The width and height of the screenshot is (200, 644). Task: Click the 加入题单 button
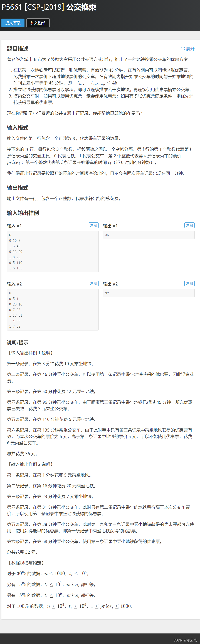tap(38, 23)
